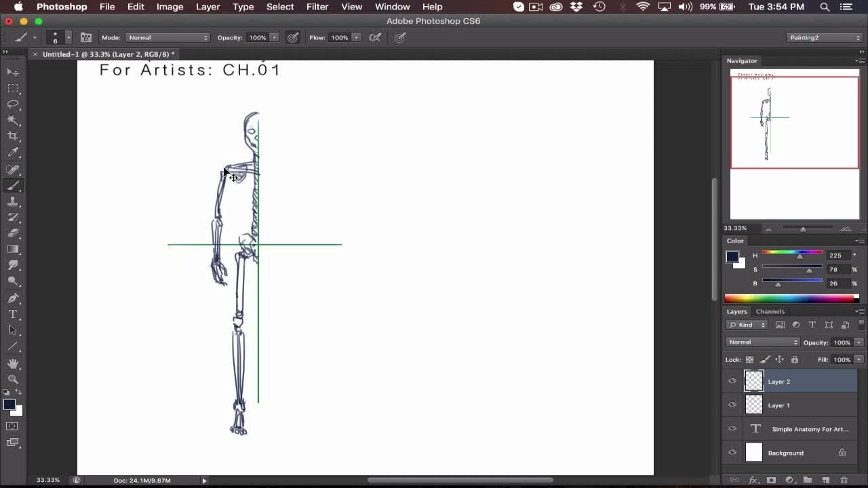Open the layer blend mode Normal dropdown
The height and width of the screenshot is (488, 868).
point(762,342)
